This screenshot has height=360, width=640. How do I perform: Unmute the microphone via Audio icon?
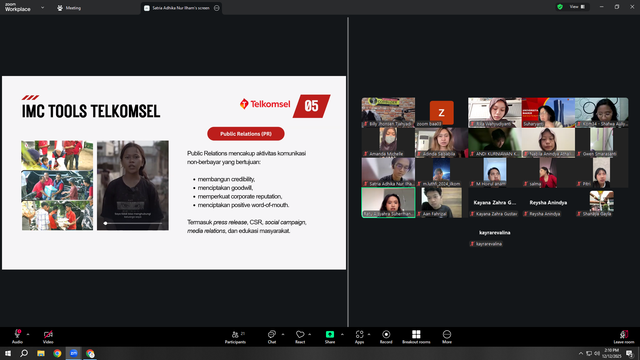click(17, 337)
